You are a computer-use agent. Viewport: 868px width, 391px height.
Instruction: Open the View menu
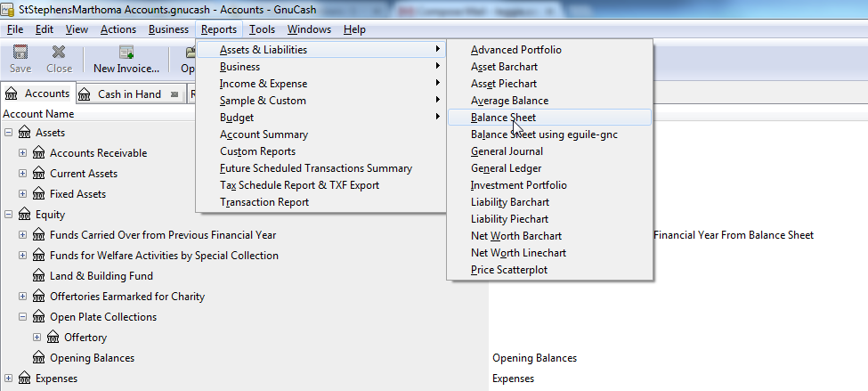(77, 29)
